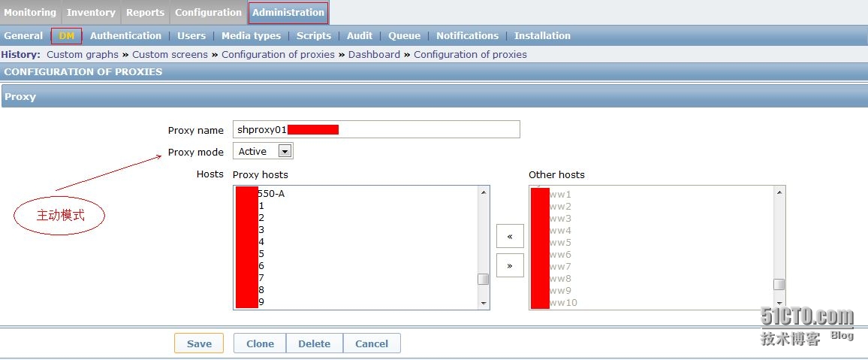Click the Save button
Image resolution: width=868 pixels, height=360 pixels.
[199, 343]
